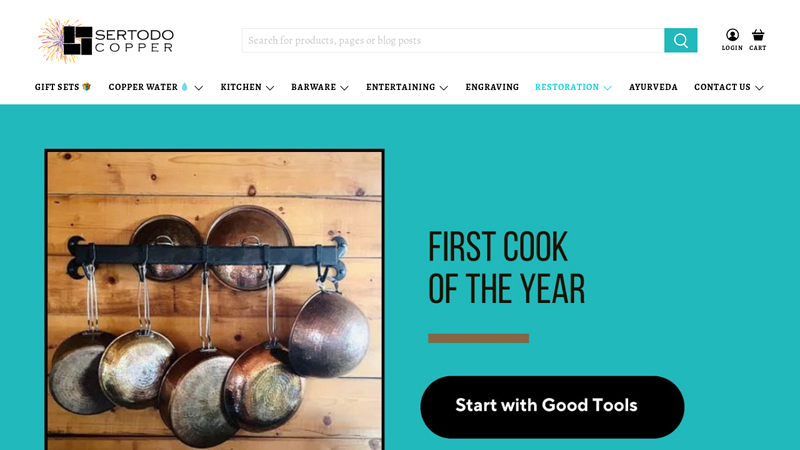This screenshot has width=800, height=450.
Task: Click the Sertodo Copper logo
Action: coord(106,41)
